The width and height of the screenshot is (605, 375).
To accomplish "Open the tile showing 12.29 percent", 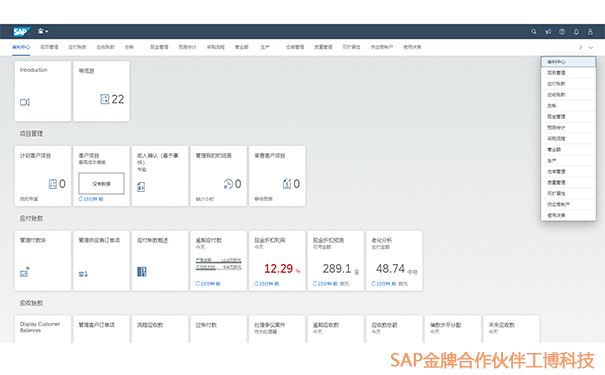I will click(277, 261).
